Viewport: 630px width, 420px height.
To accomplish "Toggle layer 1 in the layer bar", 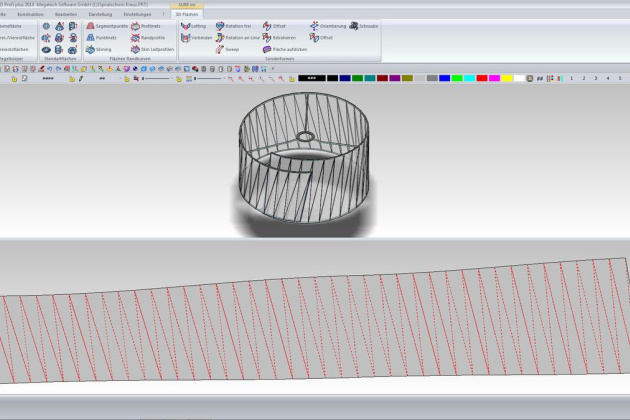I will [x=572, y=78].
